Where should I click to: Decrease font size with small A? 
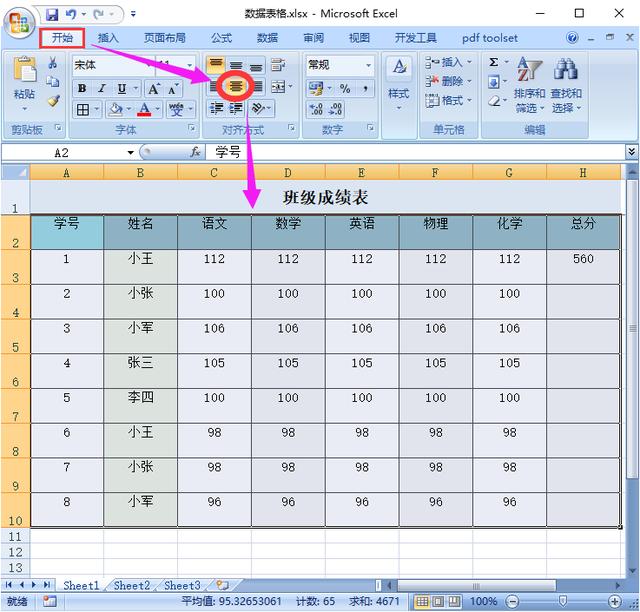coord(173,89)
